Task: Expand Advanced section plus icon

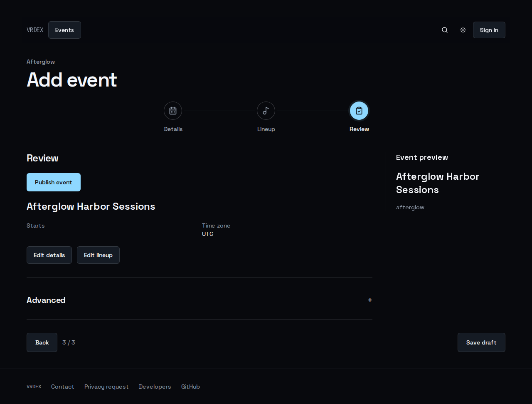Action: pos(370,300)
